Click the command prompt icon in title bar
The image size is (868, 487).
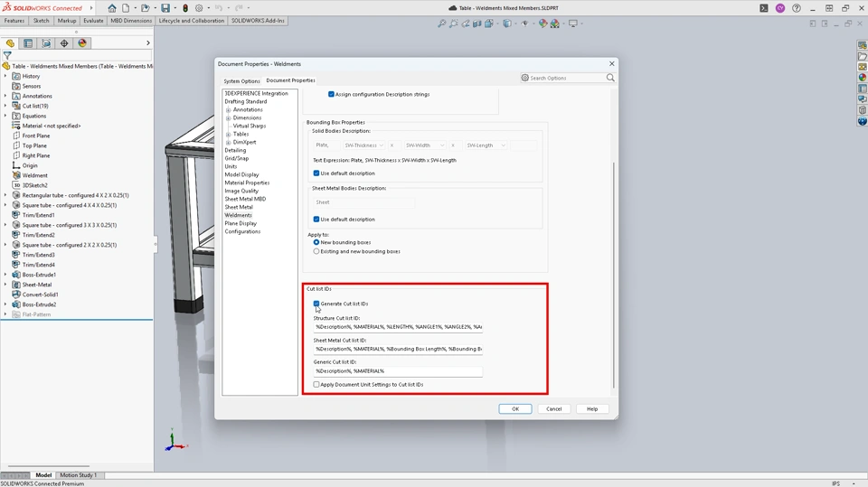coord(764,8)
